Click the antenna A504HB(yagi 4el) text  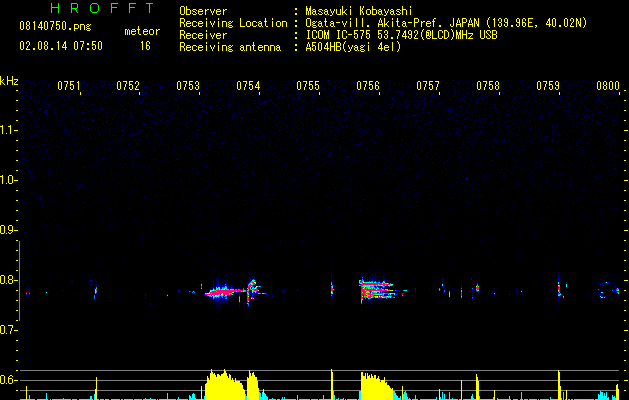[x=353, y=47]
